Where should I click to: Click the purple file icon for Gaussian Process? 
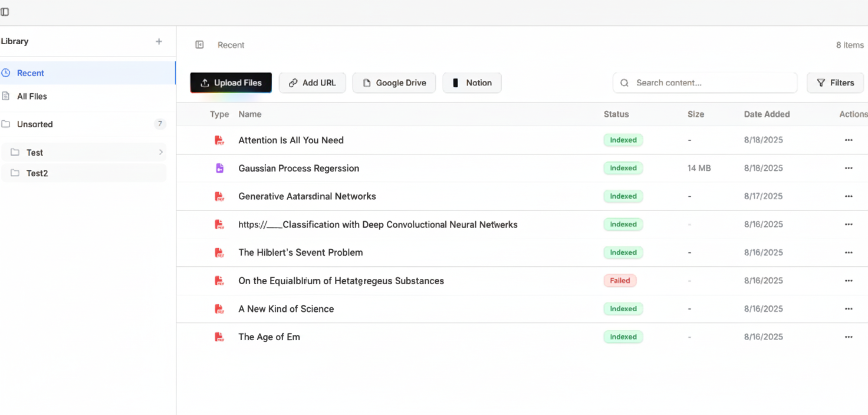(x=219, y=169)
